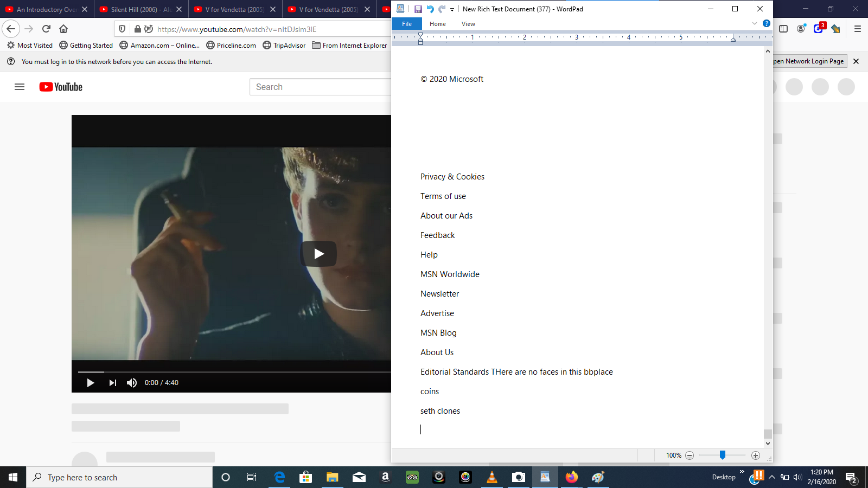The image size is (868, 488).
Task: Click the WordPad zoom slider handle
Action: (x=723, y=455)
